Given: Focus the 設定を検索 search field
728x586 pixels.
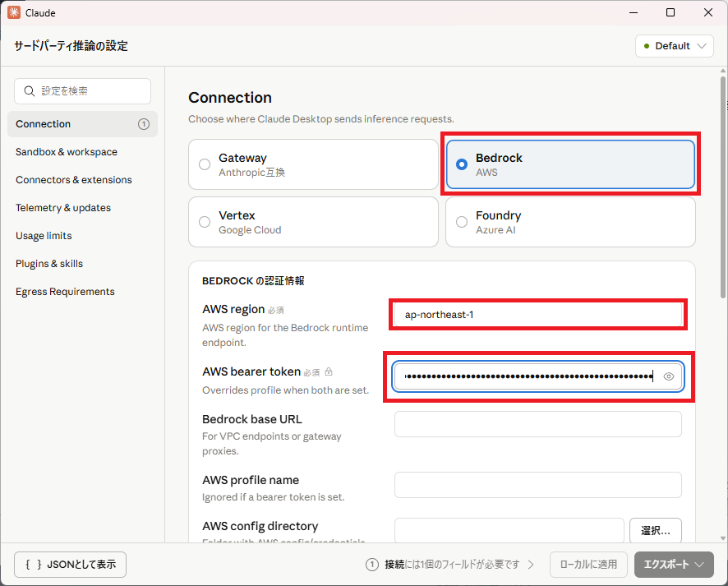Looking at the screenshot, I should tap(83, 91).
